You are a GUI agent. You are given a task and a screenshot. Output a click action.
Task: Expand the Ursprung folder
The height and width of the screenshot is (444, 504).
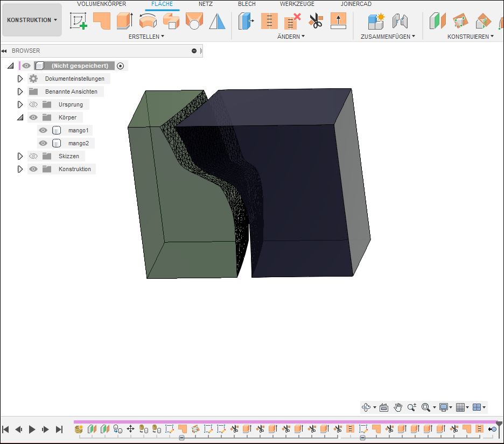click(x=20, y=104)
